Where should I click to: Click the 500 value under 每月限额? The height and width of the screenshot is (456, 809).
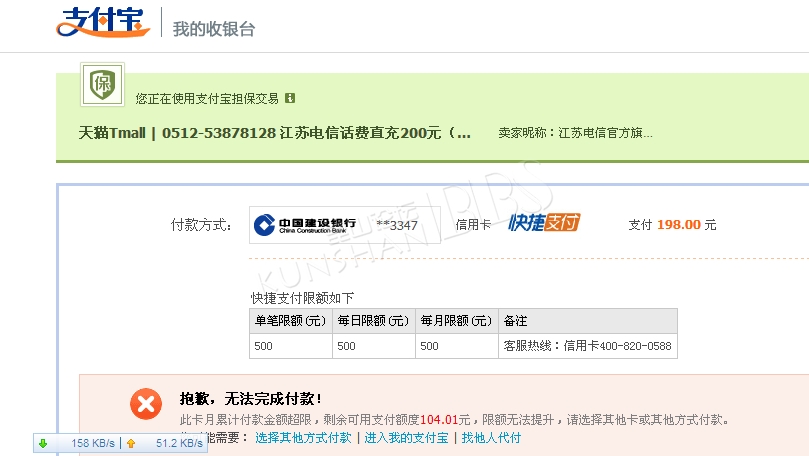[429, 346]
